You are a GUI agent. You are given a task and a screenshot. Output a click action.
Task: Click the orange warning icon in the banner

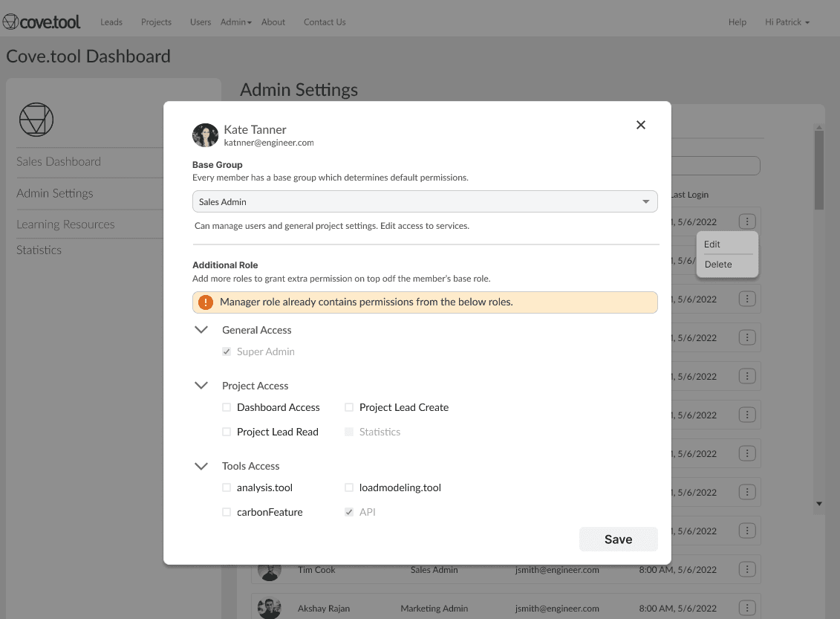point(206,302)
